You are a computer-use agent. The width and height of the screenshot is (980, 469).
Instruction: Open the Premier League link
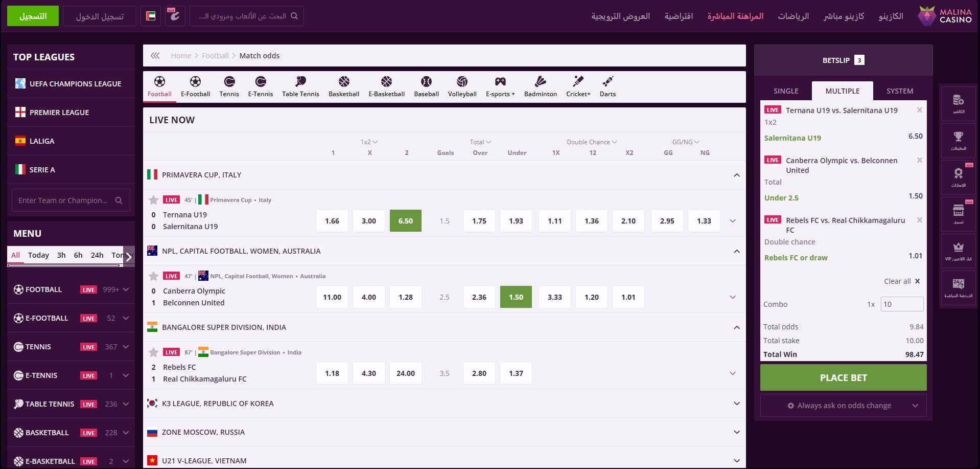(x=71, y=112)
